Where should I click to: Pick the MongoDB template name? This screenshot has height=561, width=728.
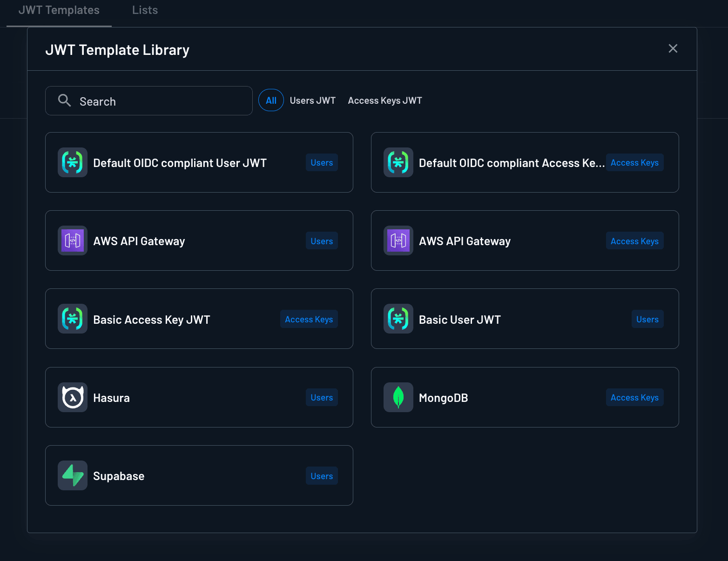(444, 398)
